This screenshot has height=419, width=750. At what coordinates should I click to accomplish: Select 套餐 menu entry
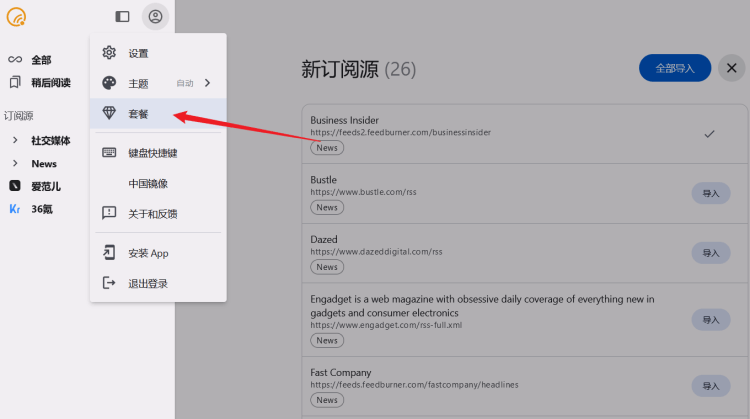point(158,113)
